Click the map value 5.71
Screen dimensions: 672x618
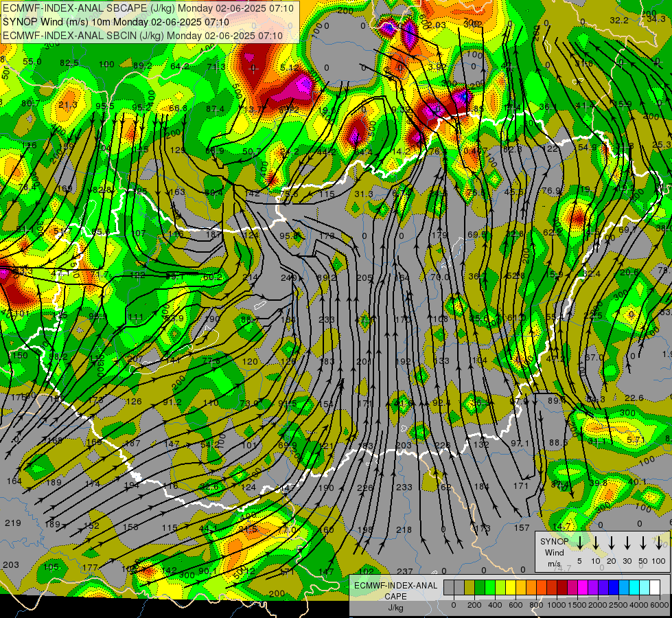(x=636, y=439)
